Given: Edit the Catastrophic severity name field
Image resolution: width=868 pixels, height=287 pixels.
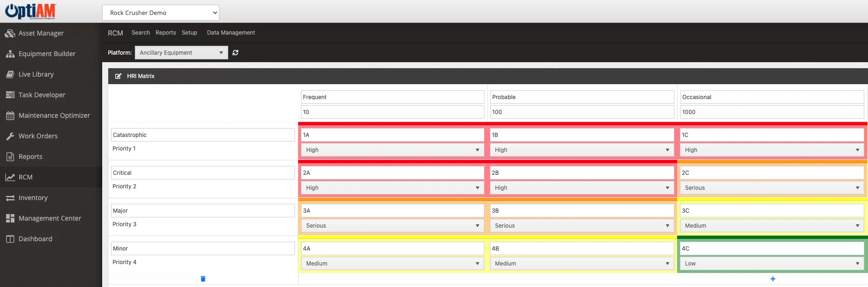Looking at the screenshot, I should (x=203, y=135).
